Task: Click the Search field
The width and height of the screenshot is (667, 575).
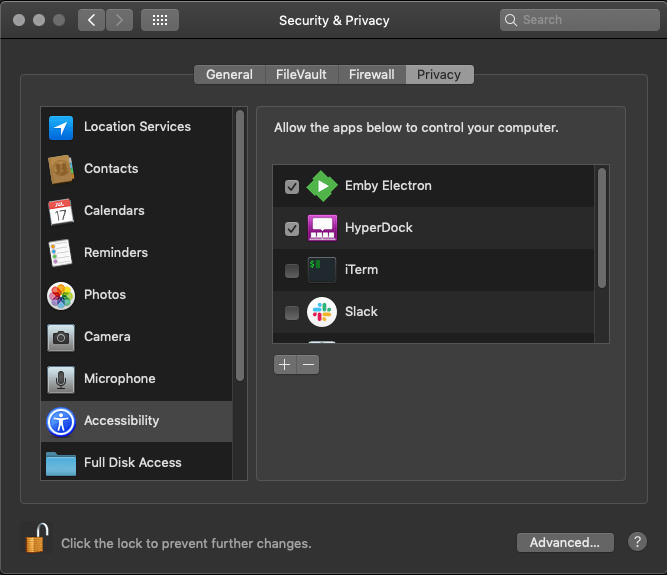Action: pyautogui.click(x=580, y=20)
